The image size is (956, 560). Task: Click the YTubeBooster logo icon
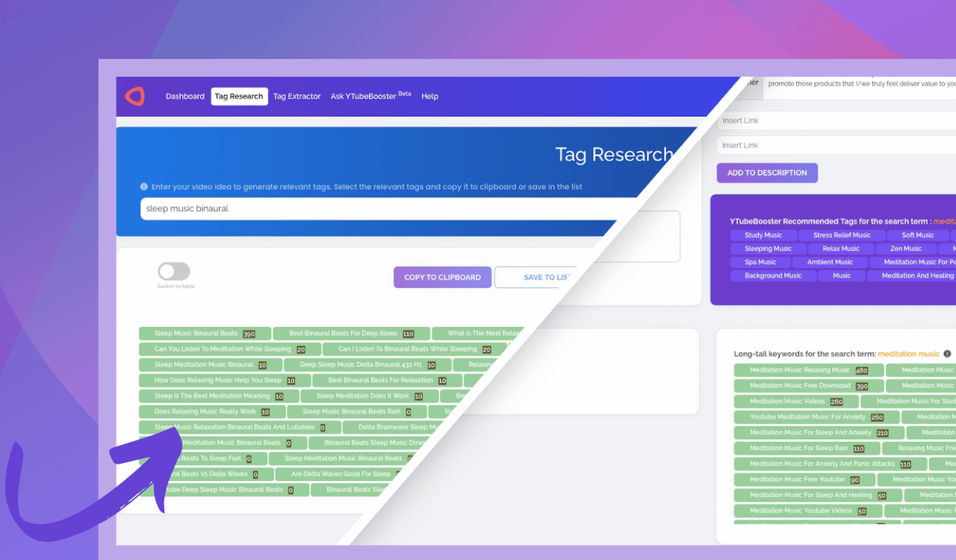click(x=134, y=96)
